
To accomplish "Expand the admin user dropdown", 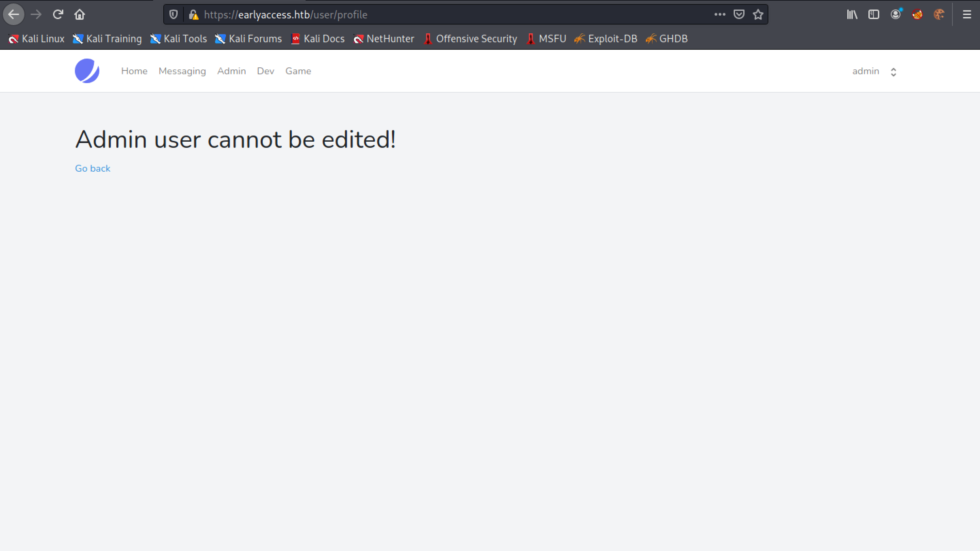I will click(874, 71).
